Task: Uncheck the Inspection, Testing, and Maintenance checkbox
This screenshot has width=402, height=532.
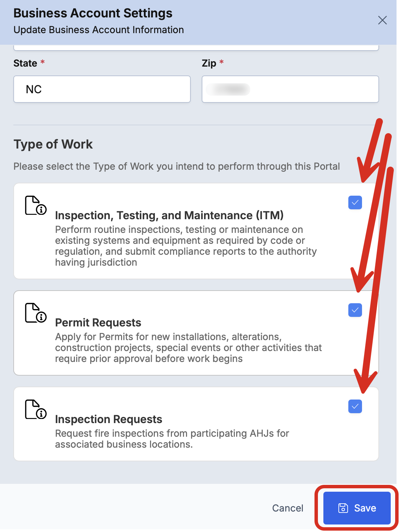Action: 355,202
